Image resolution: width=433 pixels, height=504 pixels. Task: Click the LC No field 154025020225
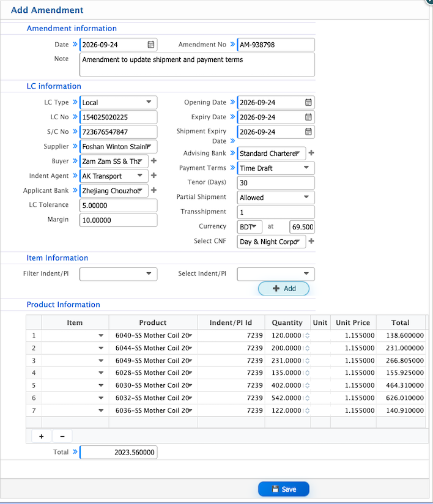(118, 117)
